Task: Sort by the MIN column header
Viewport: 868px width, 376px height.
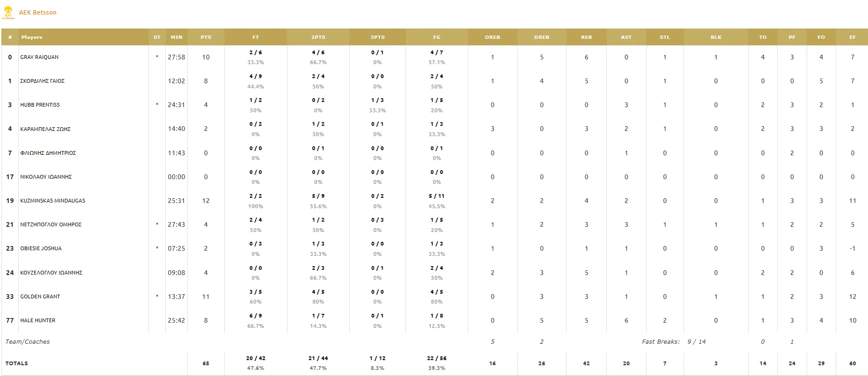Action: click(x=177, y=37)
